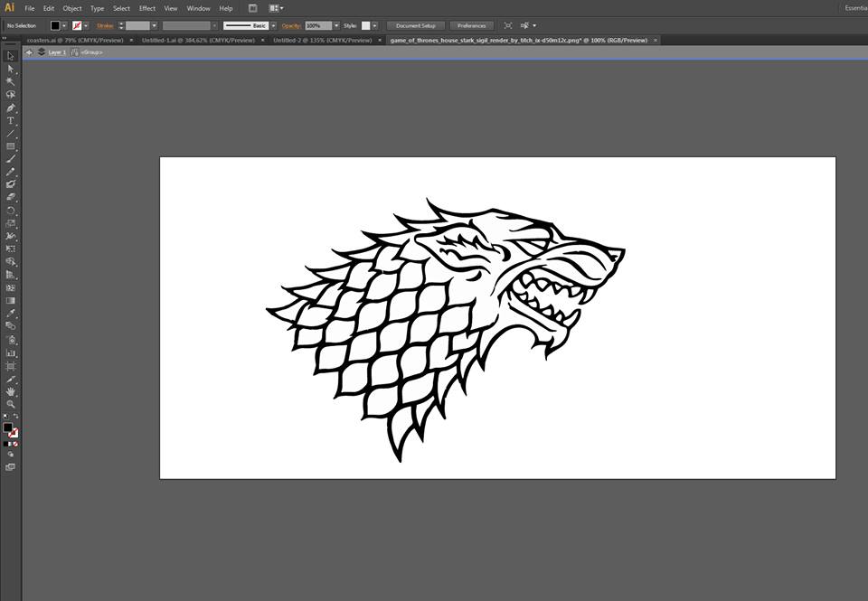Select the Blend tool
The image size is (868, 601).
(x=11, y=326)
